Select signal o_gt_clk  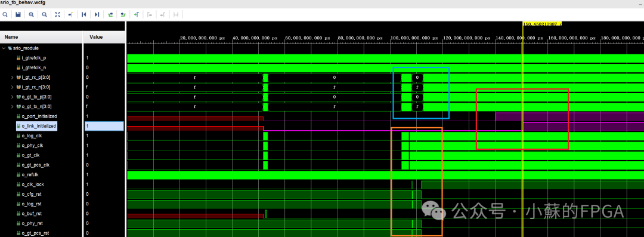[31, 156]
